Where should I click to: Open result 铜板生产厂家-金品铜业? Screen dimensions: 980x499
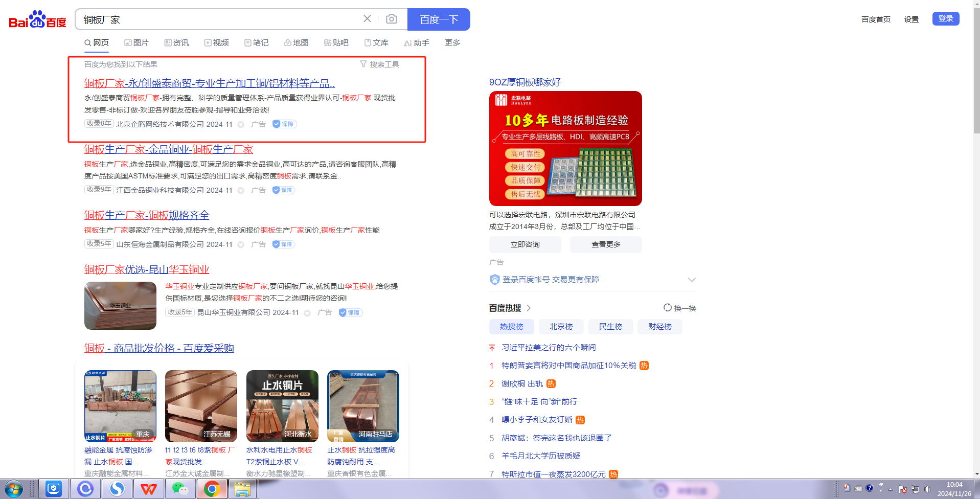[x=169, y=149]
